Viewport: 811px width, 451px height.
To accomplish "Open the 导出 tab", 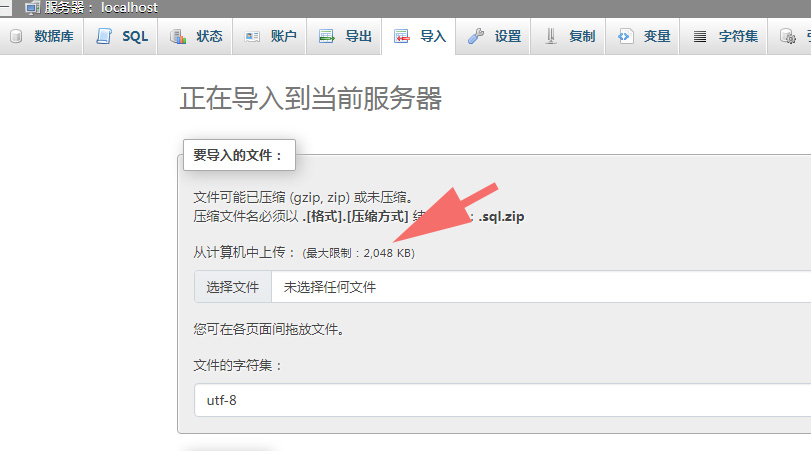I will (x=344, y=36).
